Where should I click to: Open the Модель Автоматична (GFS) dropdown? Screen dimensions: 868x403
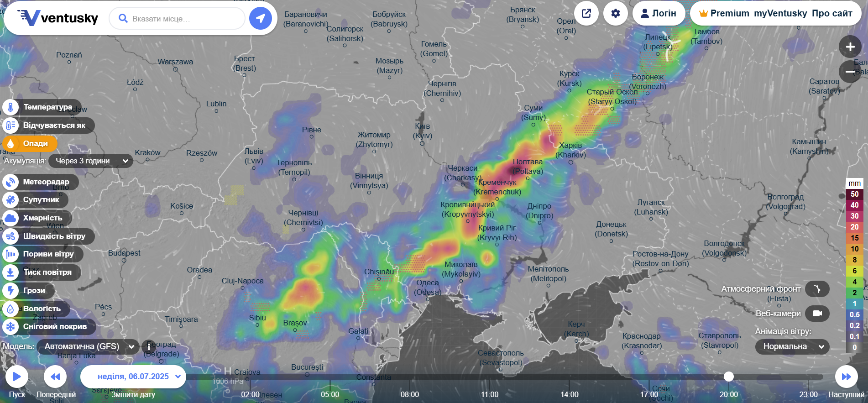coord(88,346)
